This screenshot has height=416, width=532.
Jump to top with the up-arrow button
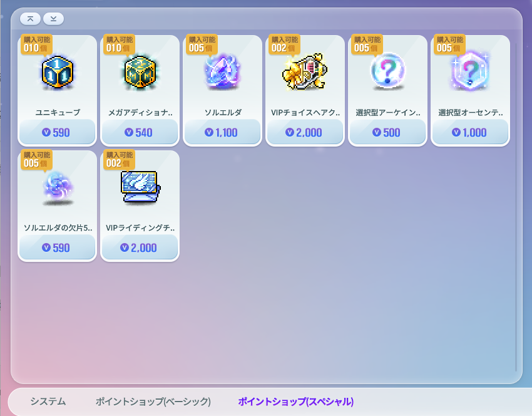click(30, 19)
